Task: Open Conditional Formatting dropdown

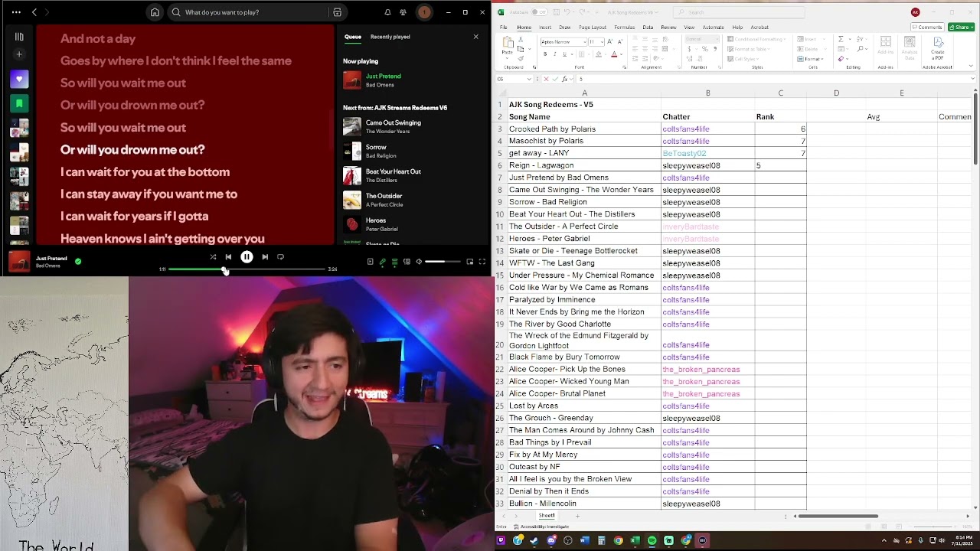Action: pos(758,39)
